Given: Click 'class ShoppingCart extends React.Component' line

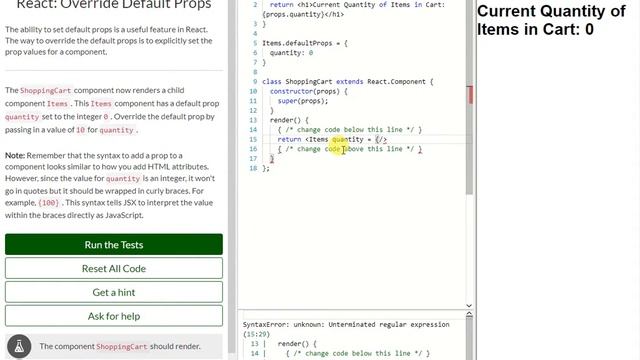Looking at the screenshot, I should coord(347,81).
